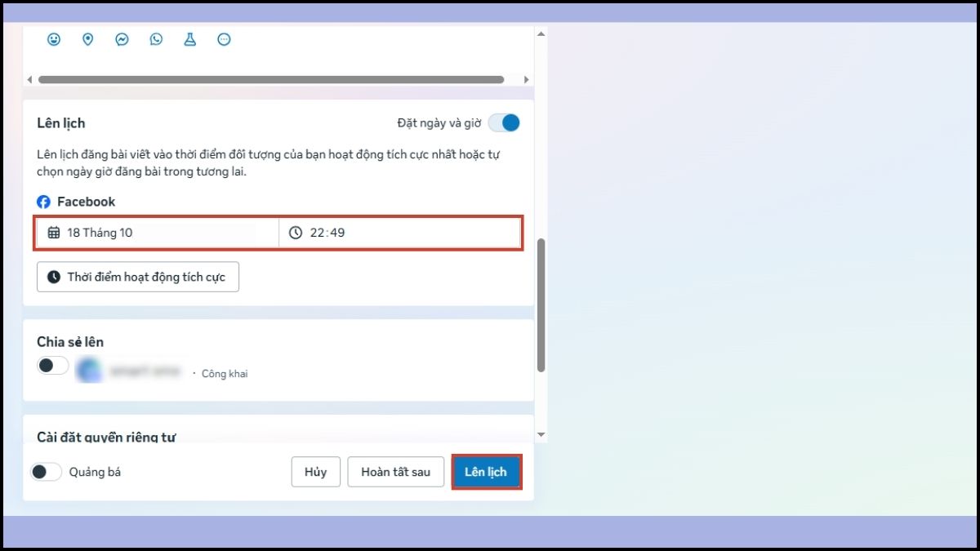The height and width of the screenshot is (551, 980).
Task: Click the Messenger icon
Action: [122, 39]
